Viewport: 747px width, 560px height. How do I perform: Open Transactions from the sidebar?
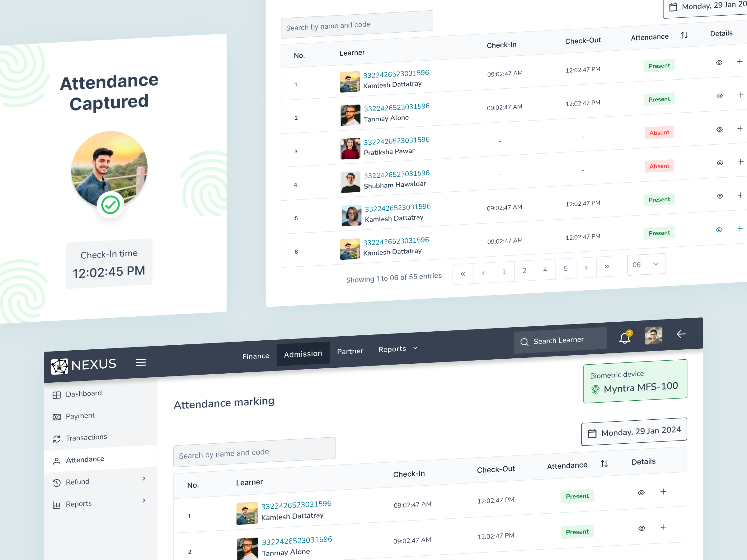86,437
